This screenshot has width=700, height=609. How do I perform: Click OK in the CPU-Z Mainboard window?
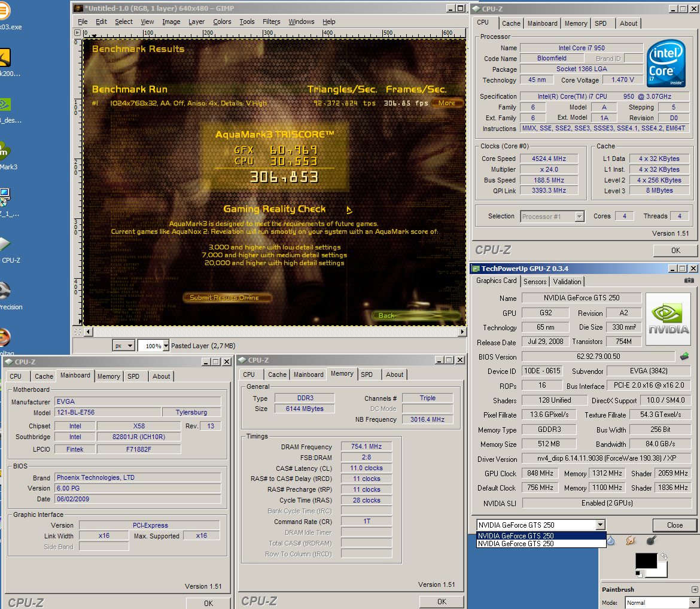click(x=208, y=603)
